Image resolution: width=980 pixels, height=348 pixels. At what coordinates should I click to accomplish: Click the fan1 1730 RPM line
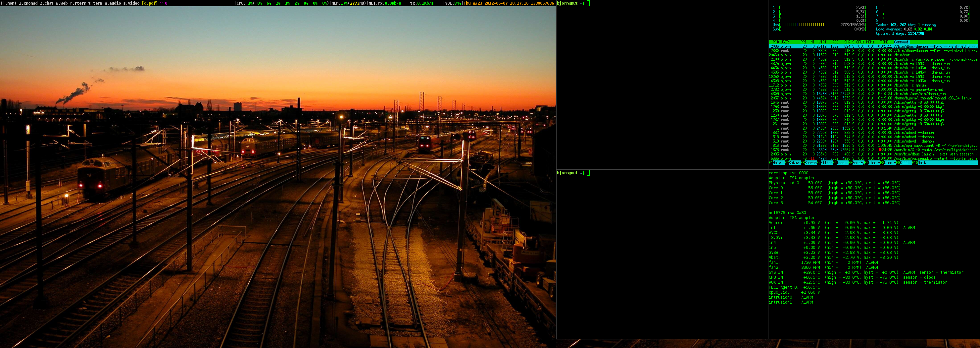point(823,262)
